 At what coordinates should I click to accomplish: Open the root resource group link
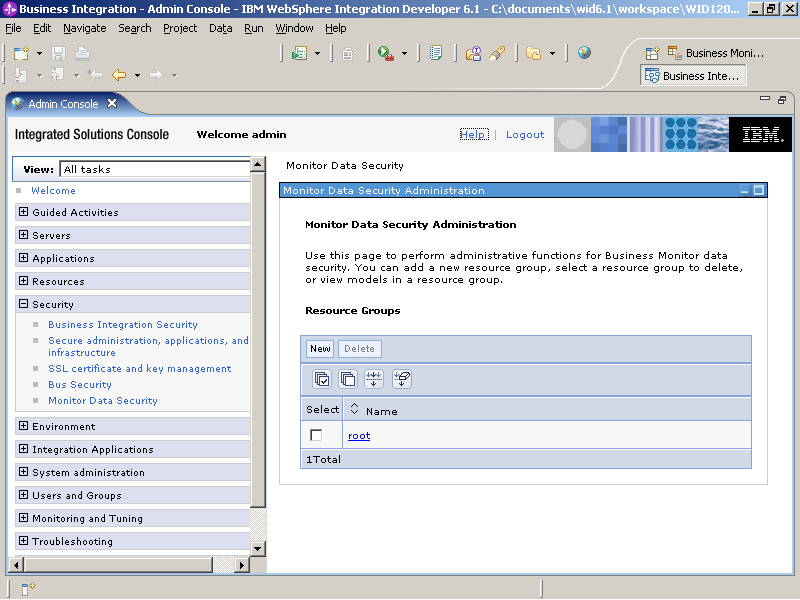pos(359,435)
